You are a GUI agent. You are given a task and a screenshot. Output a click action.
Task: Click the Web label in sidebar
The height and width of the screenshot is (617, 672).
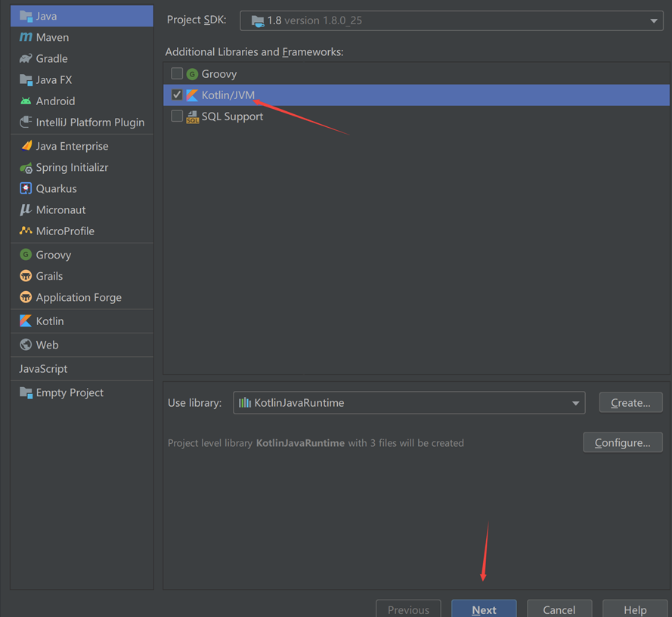pos(47,345)
